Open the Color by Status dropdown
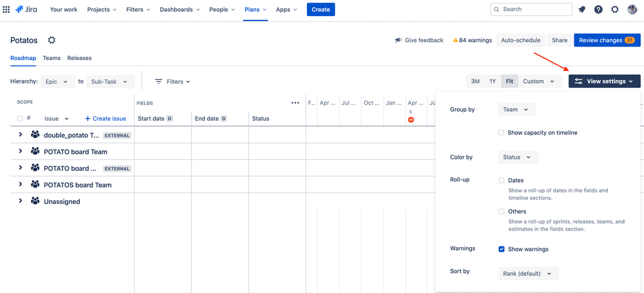The width and height of the screenshot is (644, 293). coord(518,157)
